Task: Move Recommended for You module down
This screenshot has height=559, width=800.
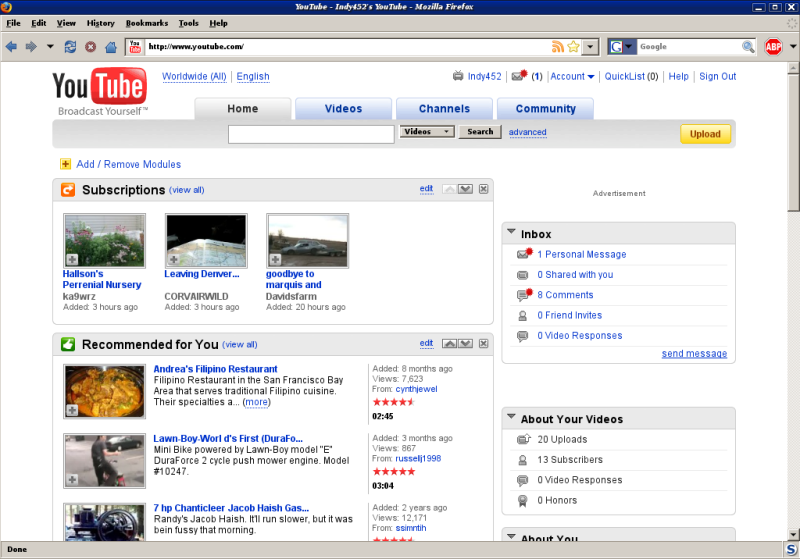Action: [x=465, y=344]
